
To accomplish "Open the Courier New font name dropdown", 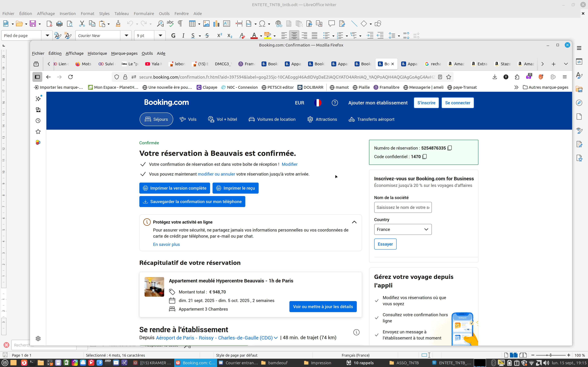I will click(126, 36).
